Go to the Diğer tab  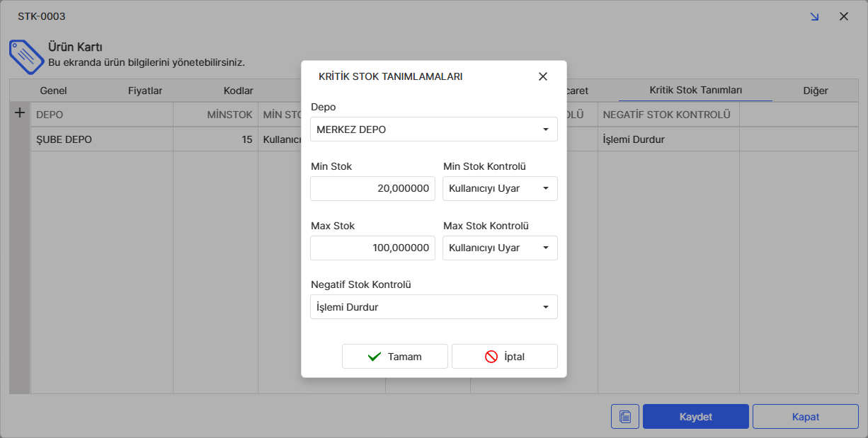(816, 91)
